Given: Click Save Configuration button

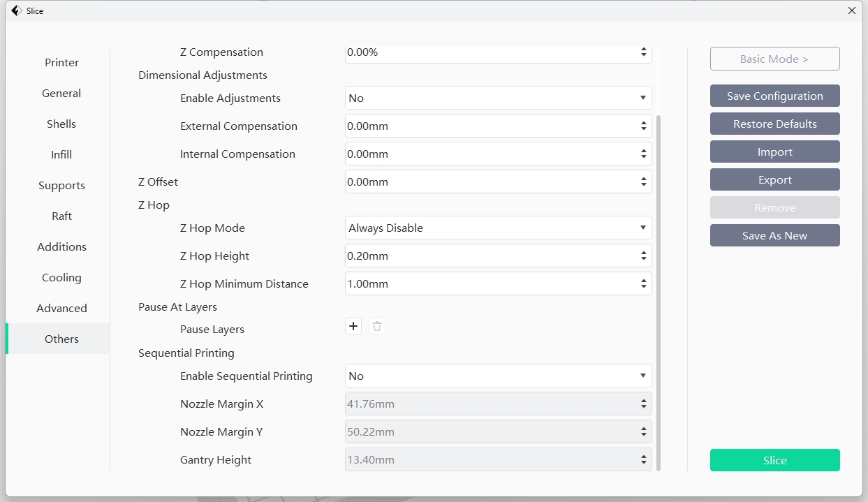Looking at the screenshot, I should [x=774, y=96].
